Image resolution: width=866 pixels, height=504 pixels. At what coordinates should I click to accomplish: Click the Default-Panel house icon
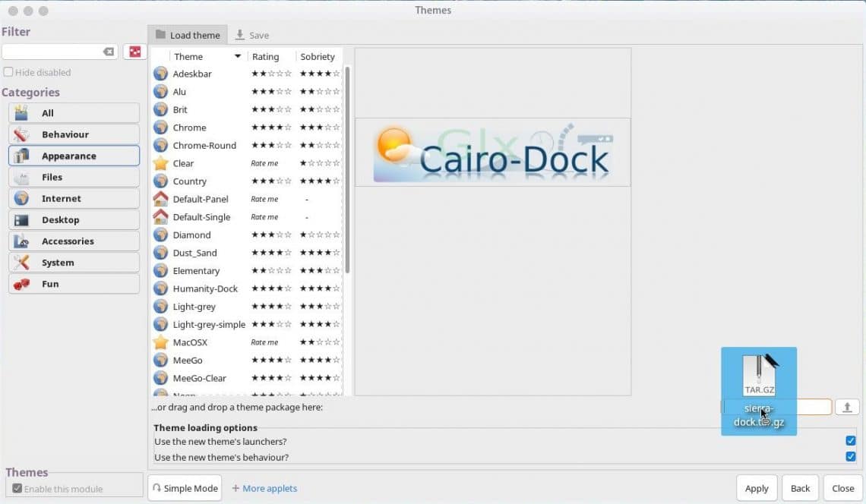coord(160,199)
